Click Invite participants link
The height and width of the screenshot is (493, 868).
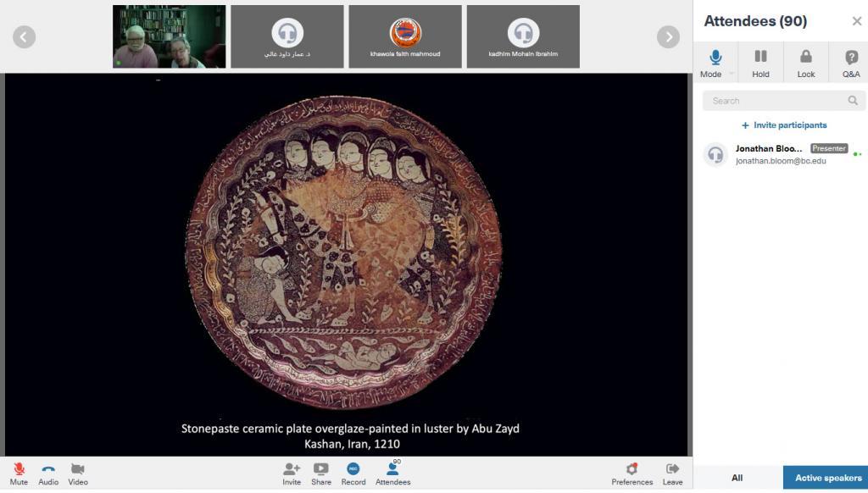click(x=784, y=125)
